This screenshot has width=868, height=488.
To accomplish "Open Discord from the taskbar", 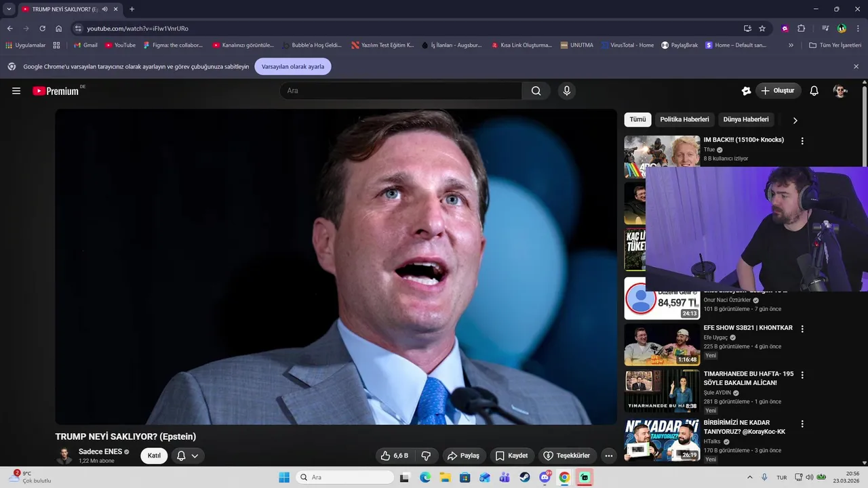I will click(545, 477).
